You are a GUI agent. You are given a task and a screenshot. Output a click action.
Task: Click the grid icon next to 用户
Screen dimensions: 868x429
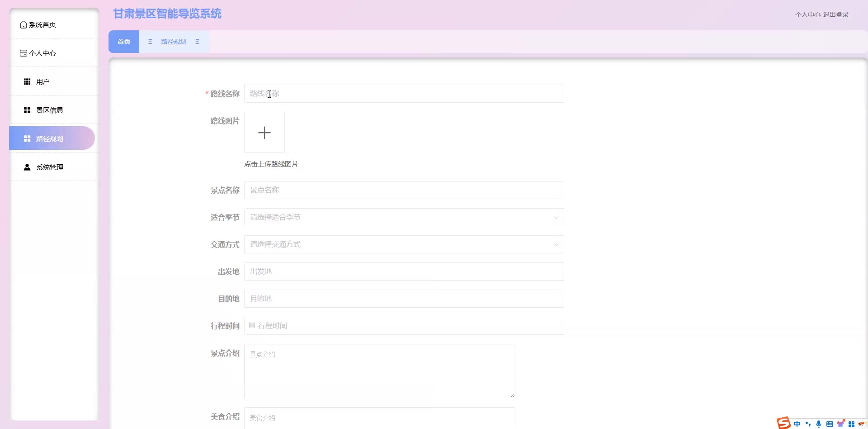click(27, 81)
